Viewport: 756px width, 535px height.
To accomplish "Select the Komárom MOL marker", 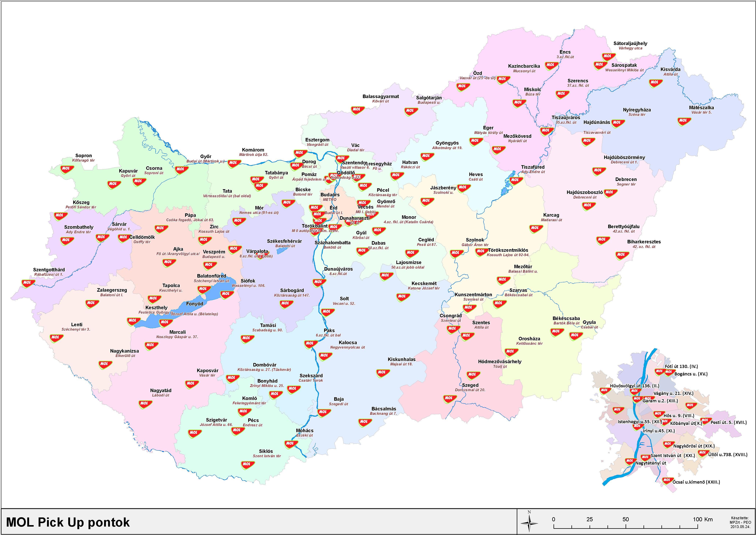I will pos(234,163).
